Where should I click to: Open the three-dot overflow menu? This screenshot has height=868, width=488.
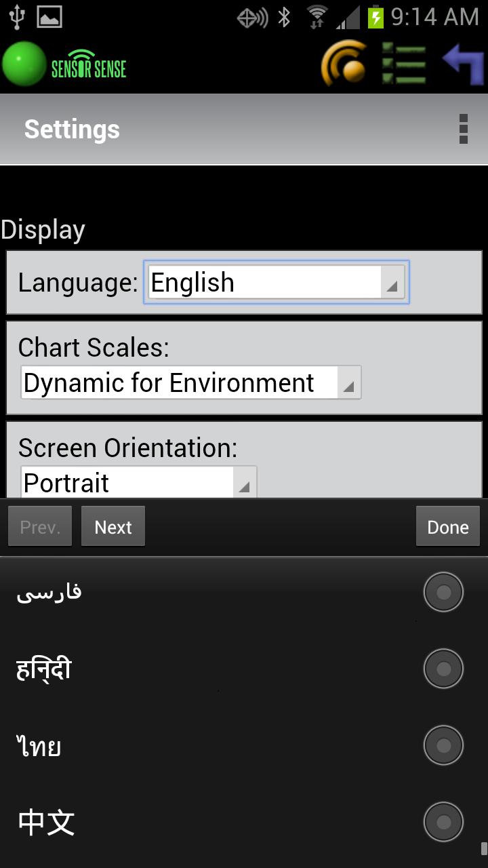[464, 129]
